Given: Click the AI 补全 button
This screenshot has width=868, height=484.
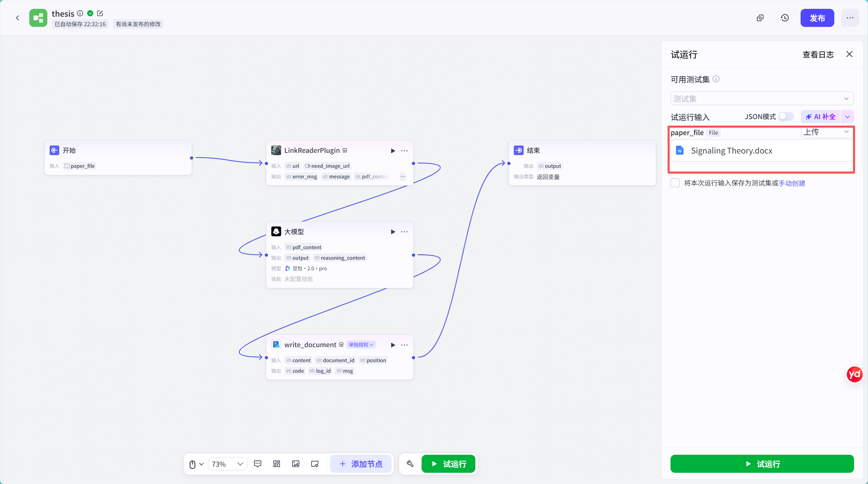Looking at the screenshot, I should pos(820,117).
